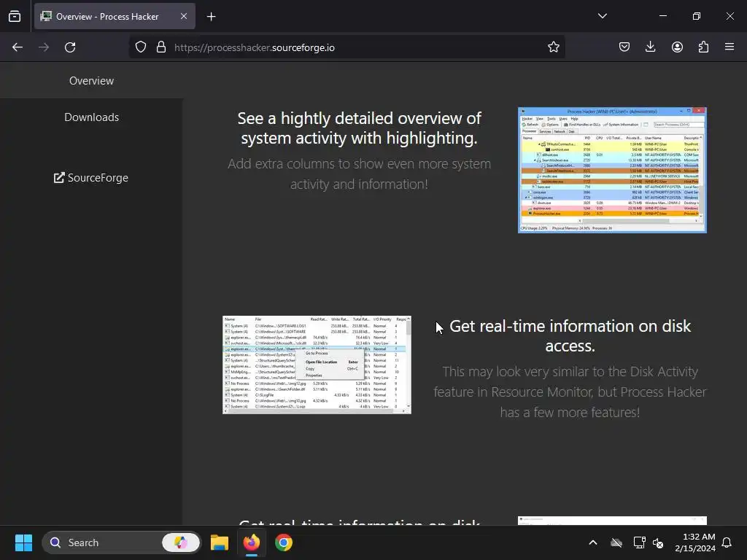
Task: Open the Firefox account menu
Action: click(x=677, y=47)
